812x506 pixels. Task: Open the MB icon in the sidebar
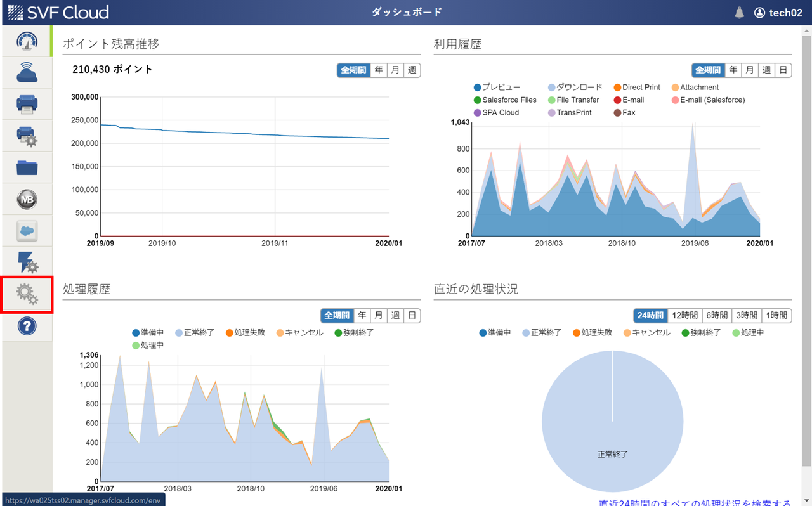point(26,199)
